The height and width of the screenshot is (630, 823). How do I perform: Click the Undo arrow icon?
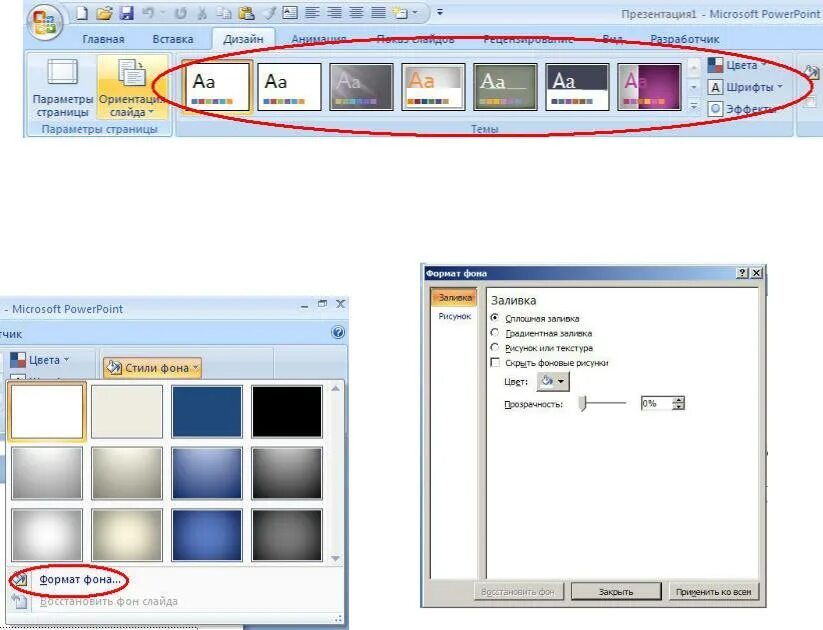[x=149, y=13]
